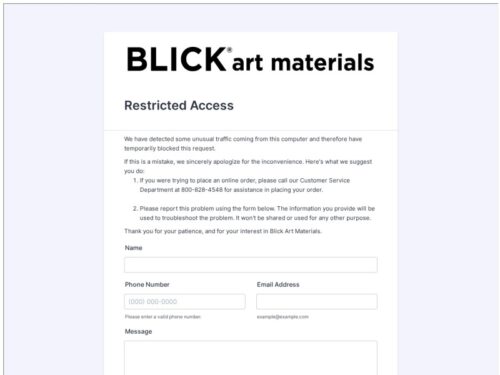Select the Restricted Access heading
This screenshot has width=500, height=375.
coord(179,105)
